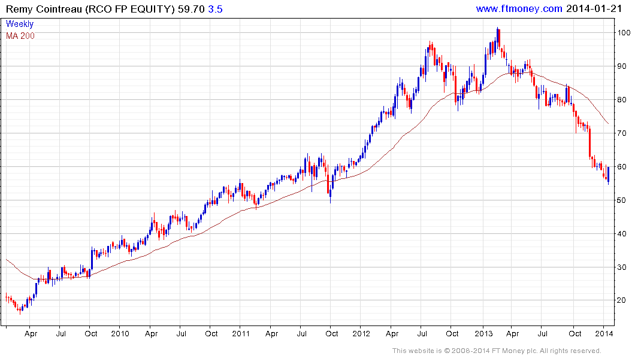Click the y-axis label 60
Viewport: 644px width, 359px height.
click(x=622, y=166)
